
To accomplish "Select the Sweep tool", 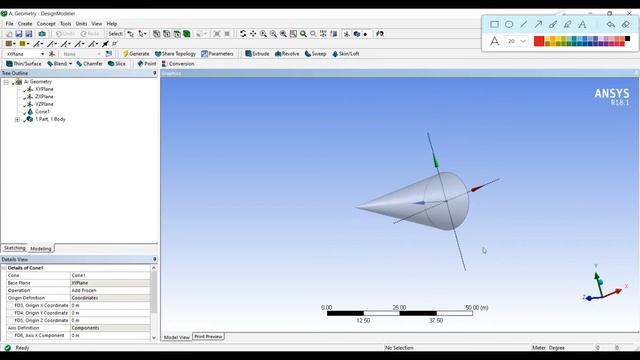I will click(316, 54).
